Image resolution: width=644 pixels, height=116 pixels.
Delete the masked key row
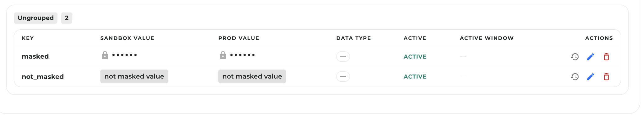[x=606, y=57]
